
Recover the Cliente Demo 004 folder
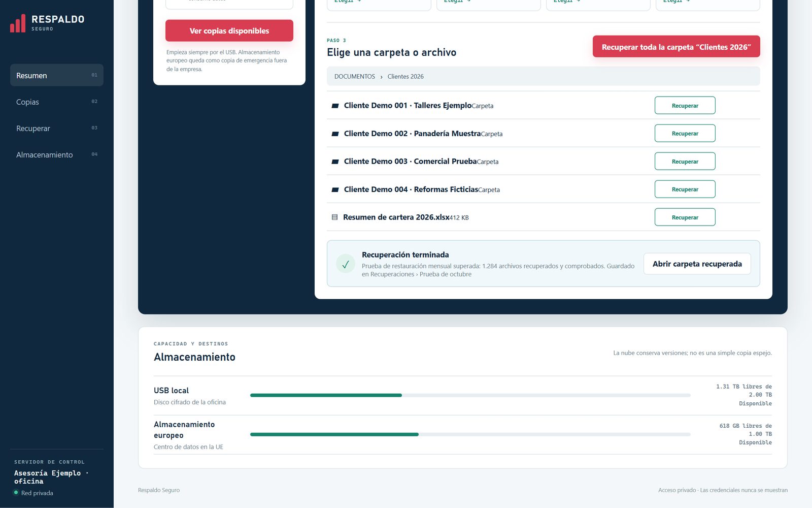pyautogui.click(x=685, y=189)
